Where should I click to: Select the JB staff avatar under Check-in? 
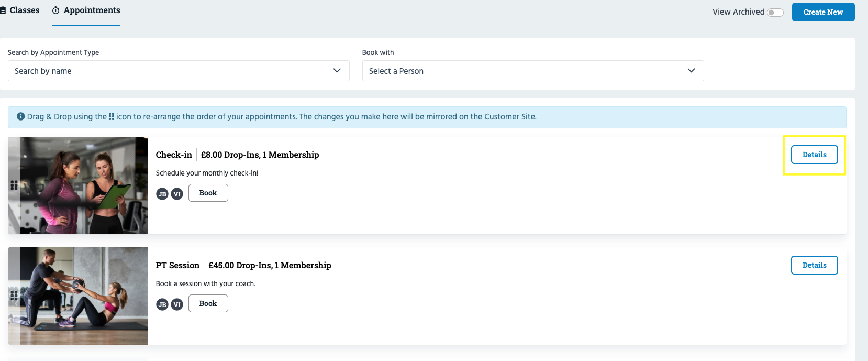pos(162,194)
